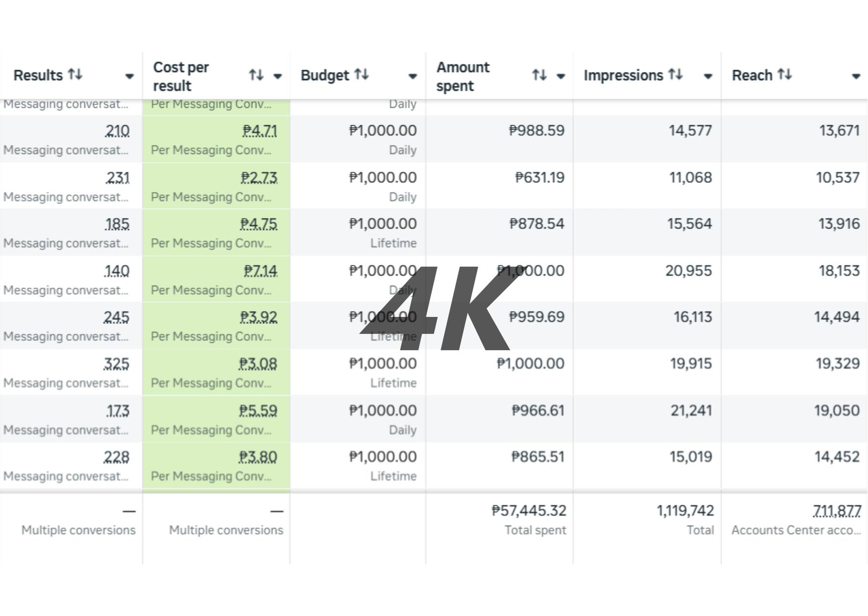Screen dimensions: 868x616
Task: Click the ₱7.14 cost per result
Action: click(260, 271)
